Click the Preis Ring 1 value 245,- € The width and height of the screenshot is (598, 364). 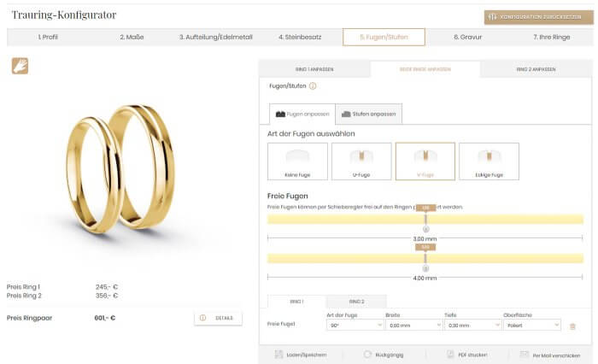pyautogui.click(x=107, y=287)
